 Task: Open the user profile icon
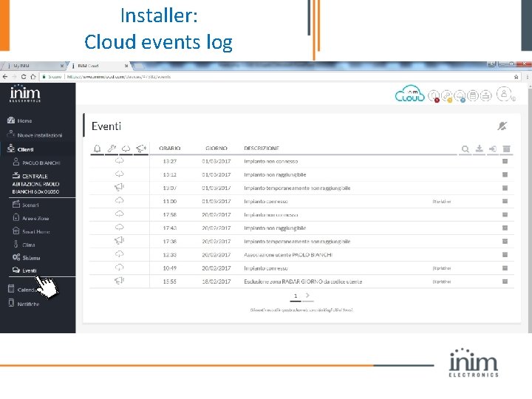504,94
